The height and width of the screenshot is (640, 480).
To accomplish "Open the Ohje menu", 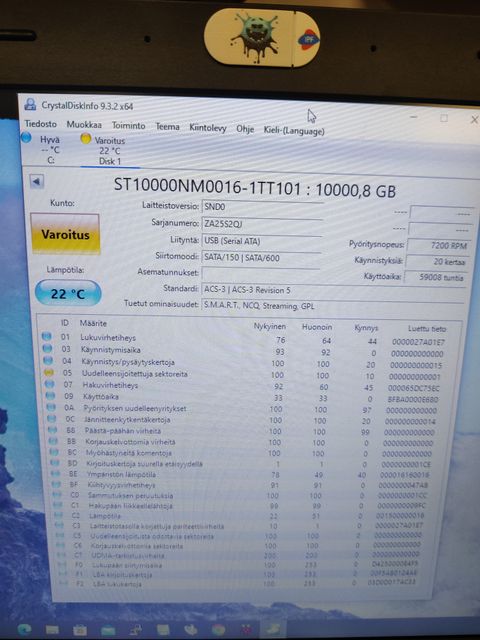I will coord(245,129).
